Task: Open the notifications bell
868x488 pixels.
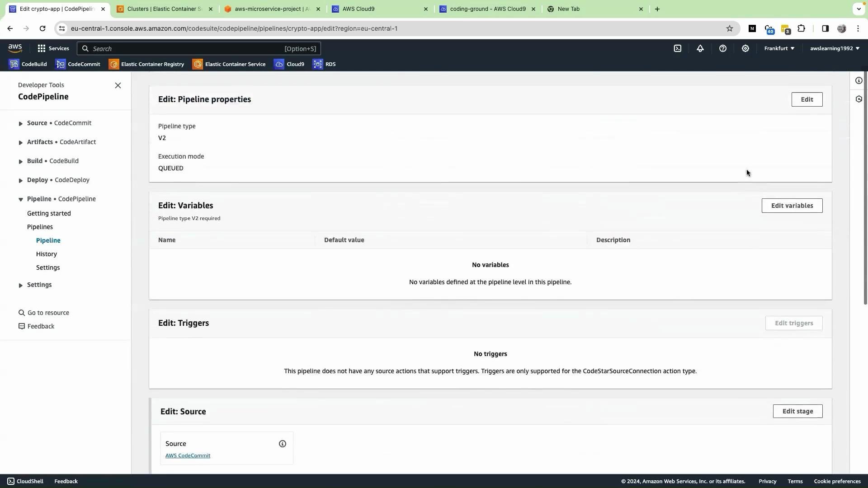Action: 700,48
